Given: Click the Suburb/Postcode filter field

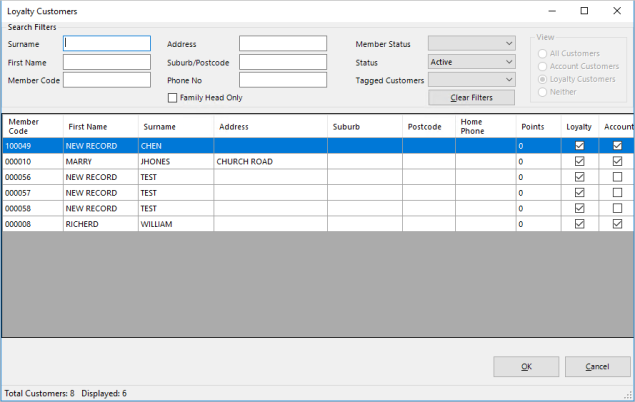Looking at the screenshot, I should point(283,62).
